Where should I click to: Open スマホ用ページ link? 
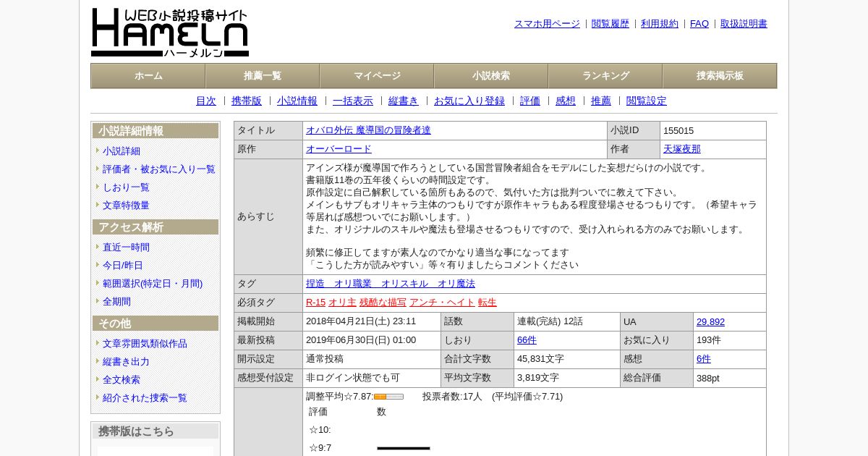click(547, 24)
